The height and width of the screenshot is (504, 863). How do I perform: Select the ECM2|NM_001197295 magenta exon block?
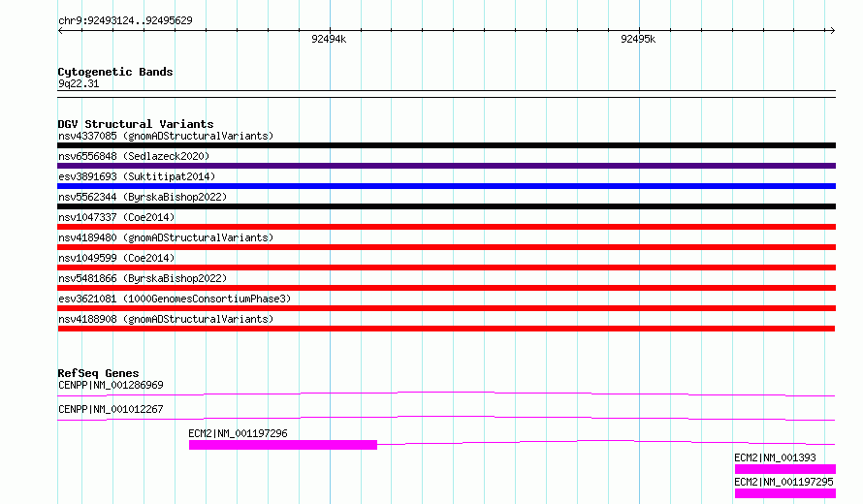tap(785, 493)
